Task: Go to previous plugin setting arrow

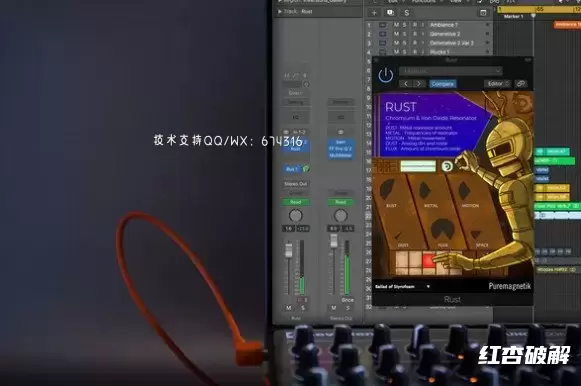Action: click(406, 84)
